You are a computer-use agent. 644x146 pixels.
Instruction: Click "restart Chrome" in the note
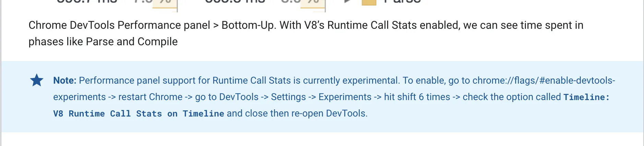(x=150, y=97)
